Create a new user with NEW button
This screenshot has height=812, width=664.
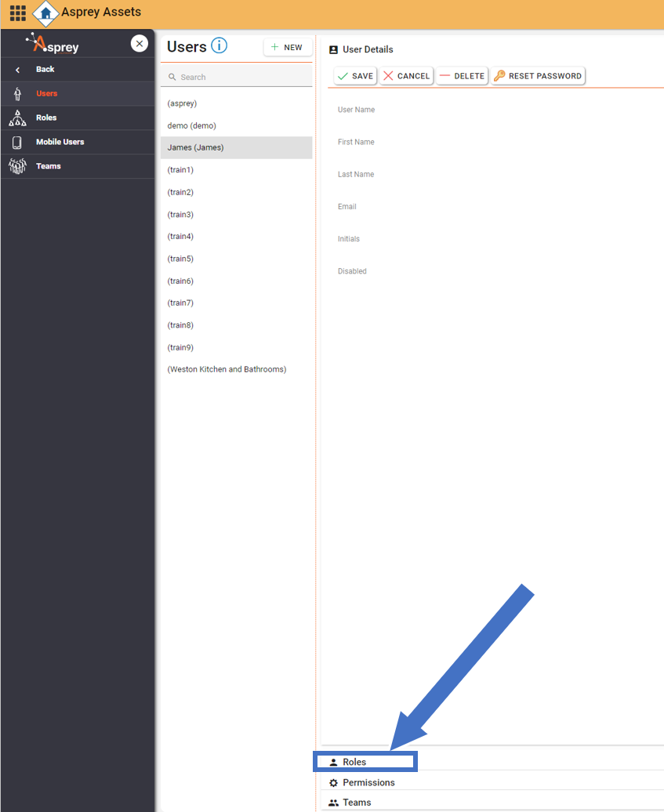click(287, 48)
